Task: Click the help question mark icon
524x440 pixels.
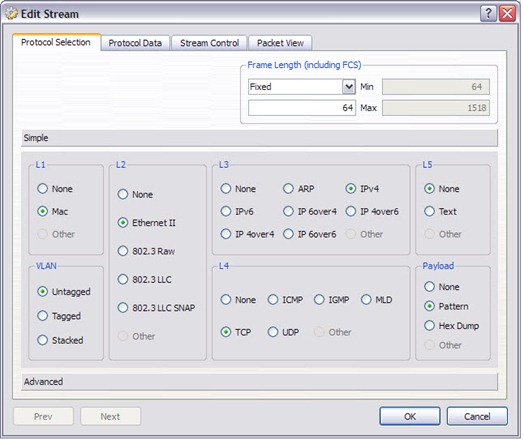Action: 488,14
